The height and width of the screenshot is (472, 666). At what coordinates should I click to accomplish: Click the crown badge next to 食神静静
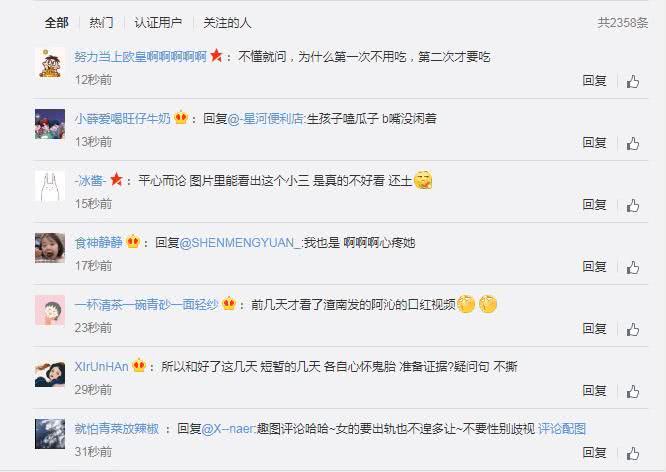tap(133, 241)
